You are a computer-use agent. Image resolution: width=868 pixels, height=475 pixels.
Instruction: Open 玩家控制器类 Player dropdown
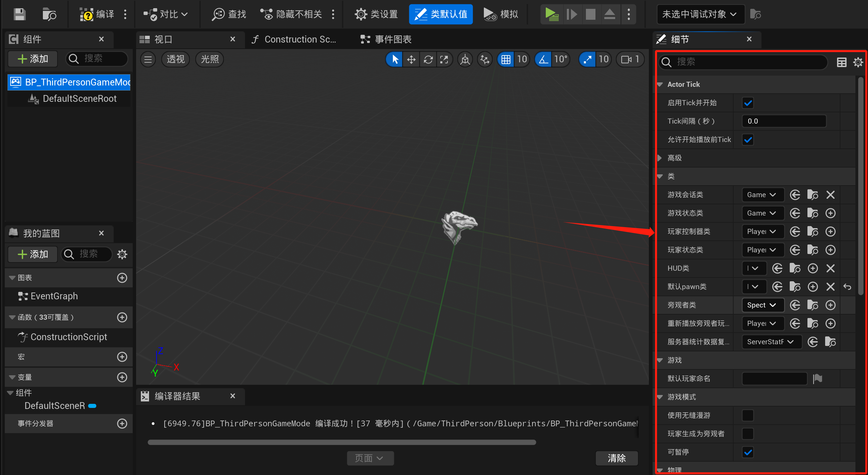[x=763, y=232]
